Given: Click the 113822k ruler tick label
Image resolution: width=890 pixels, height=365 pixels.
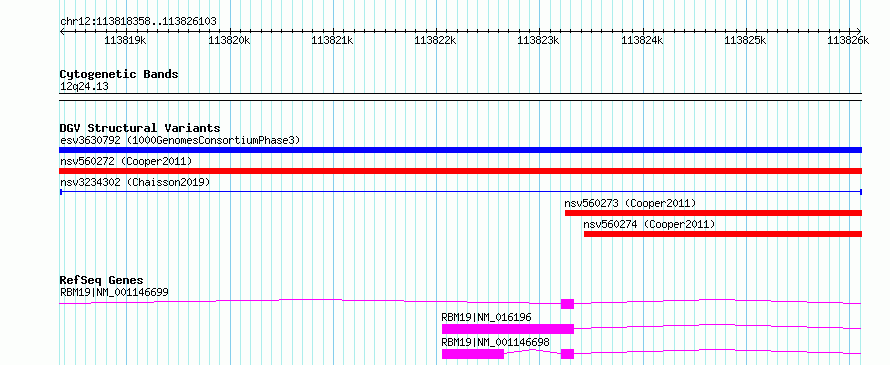Looking at the screenshot, I should pyautogui.click(x=435, y=40).
